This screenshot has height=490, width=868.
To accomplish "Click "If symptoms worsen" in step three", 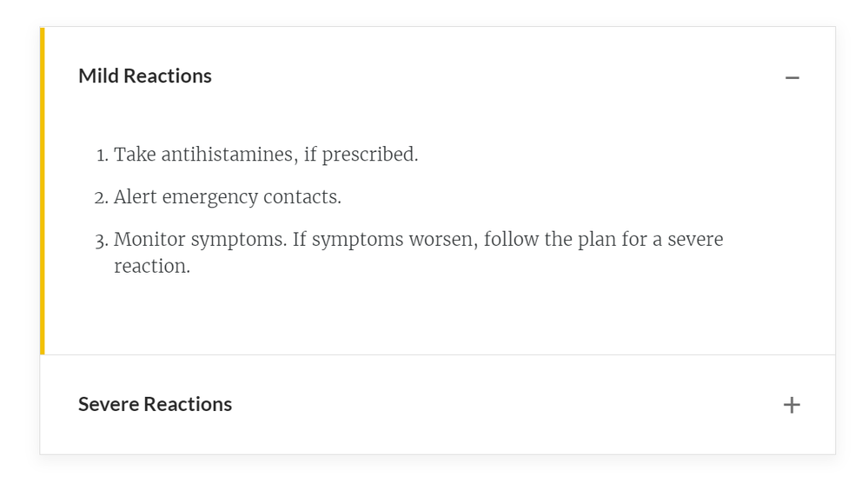I will click(x=383, y=240).
